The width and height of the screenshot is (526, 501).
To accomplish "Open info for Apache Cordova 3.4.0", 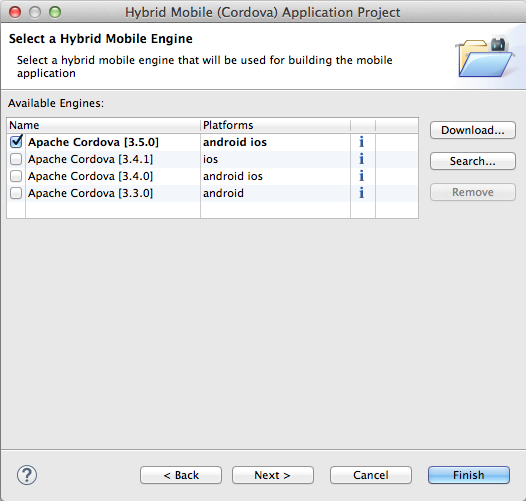I will [x=361, y=176].
